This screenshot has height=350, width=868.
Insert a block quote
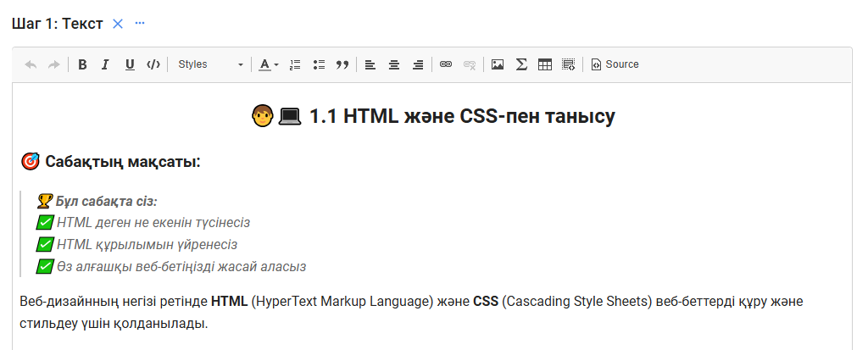[342, 64]
